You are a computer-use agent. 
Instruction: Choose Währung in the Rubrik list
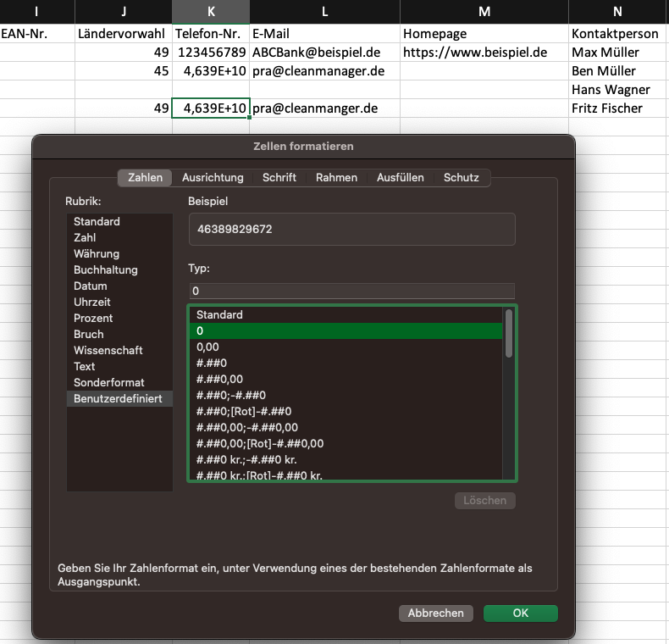[x=97, y=253]
